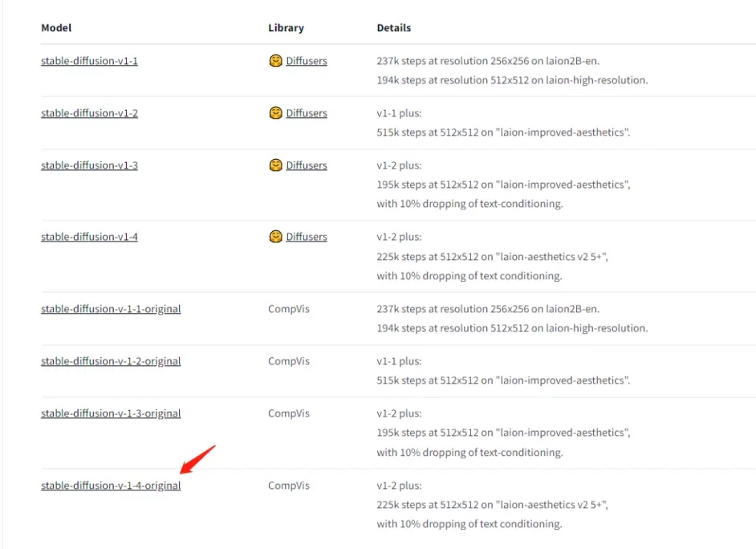Follow the Diffusers link for stable-diffusion-v1-3
Screen dimensions: 756x549
click(x=307, y=165)
